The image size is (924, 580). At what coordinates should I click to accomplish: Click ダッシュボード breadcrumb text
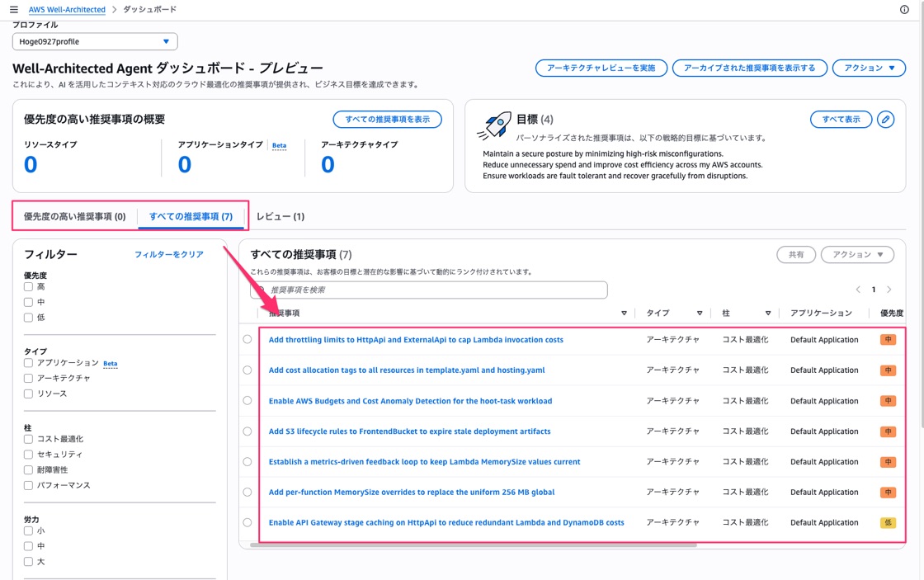[149, 9]
